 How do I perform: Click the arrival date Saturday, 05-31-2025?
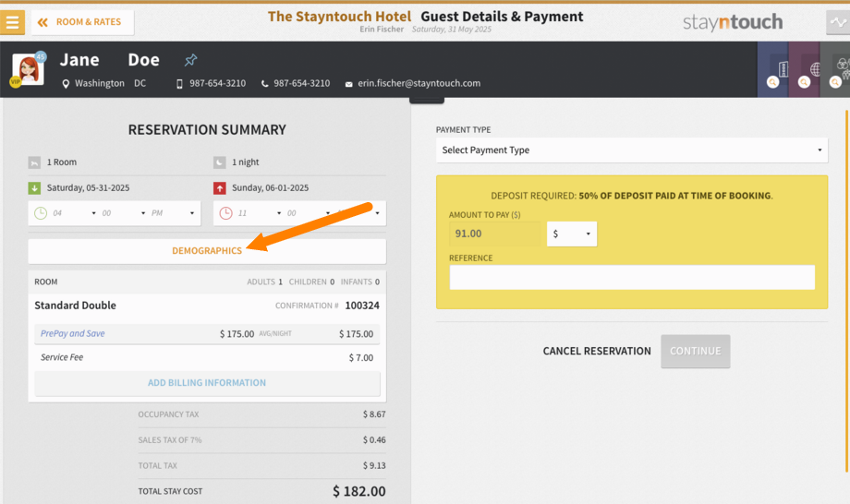(89, 188)
